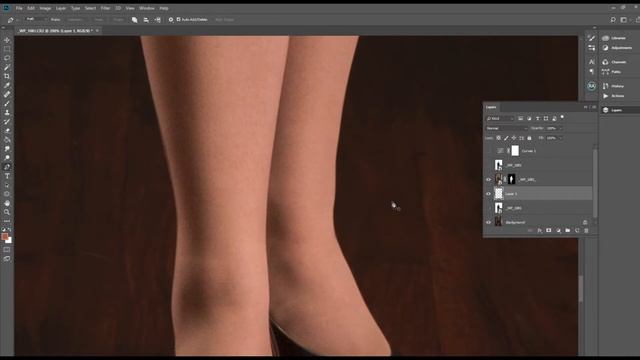Screen dimensions: 640x360
Task: Select the Curves 1 white mask thumbnail
Action: [x=515, y=151]
